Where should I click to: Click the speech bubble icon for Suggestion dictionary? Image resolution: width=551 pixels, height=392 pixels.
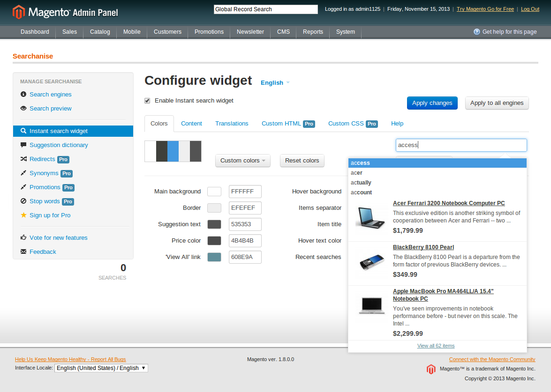coord(23,145)
